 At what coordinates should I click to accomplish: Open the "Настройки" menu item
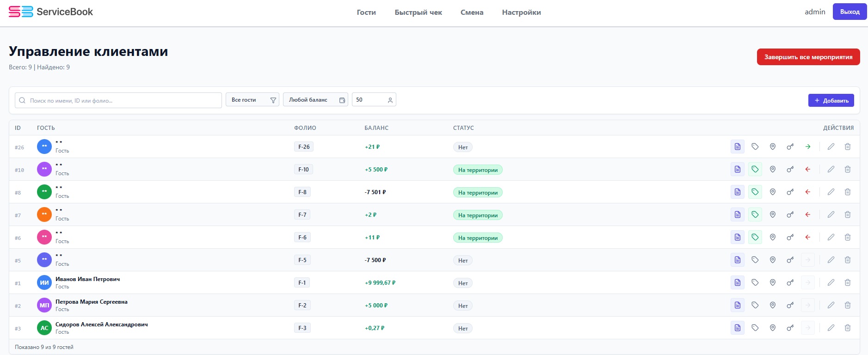(x=521, y=12)
